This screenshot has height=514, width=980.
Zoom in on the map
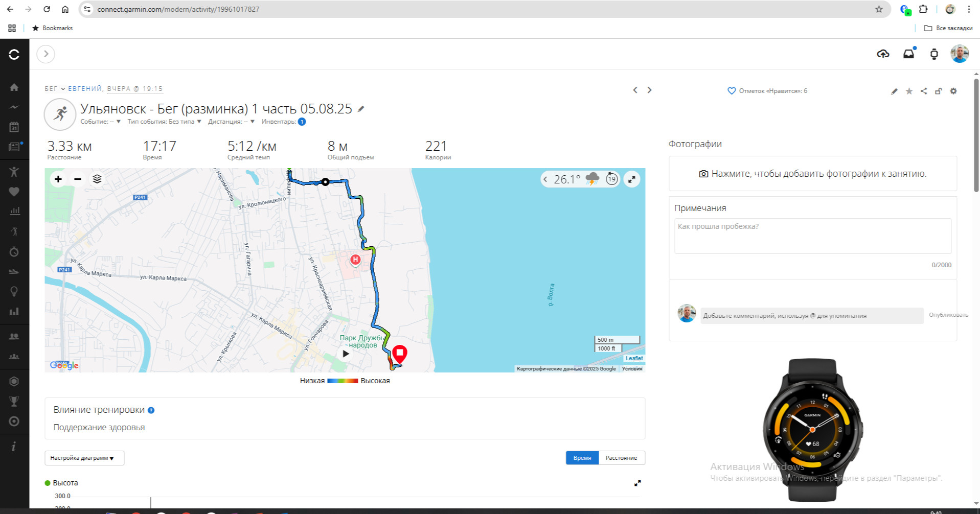(x=58, y=179)
